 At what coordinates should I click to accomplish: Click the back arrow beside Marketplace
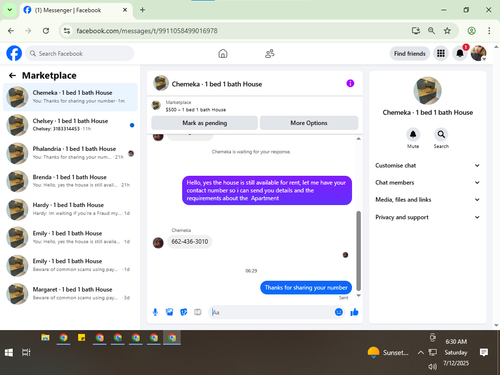pos(12,76)
